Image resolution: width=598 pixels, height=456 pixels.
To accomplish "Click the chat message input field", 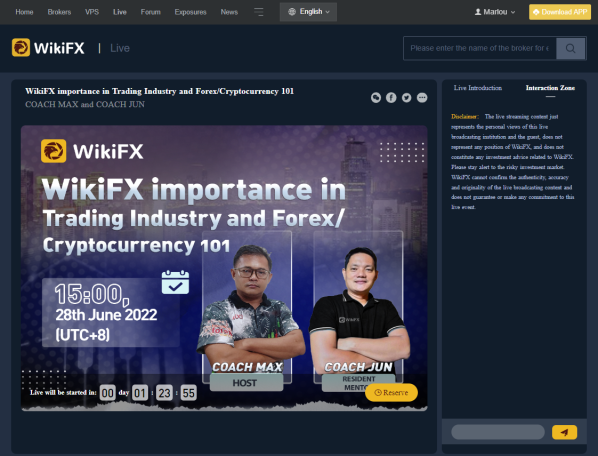I will (x=498, y=432).
